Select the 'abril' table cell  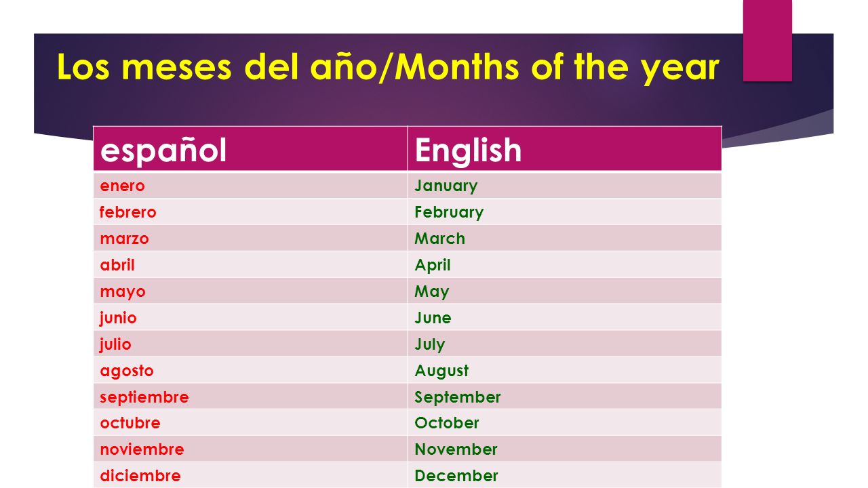click(x=250, y=264)
